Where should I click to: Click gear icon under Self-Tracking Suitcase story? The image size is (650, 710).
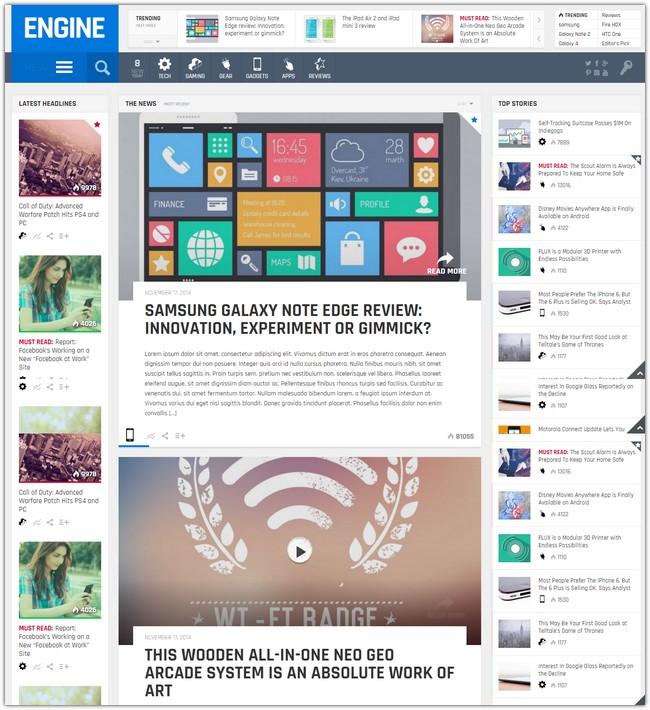pos(542,142)
